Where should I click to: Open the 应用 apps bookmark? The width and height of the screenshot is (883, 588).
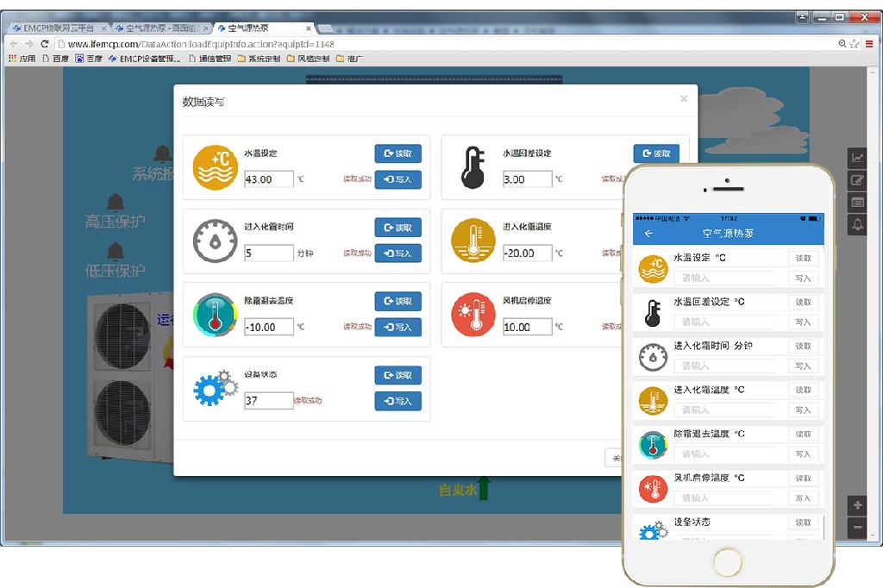[x=22, y=59]
